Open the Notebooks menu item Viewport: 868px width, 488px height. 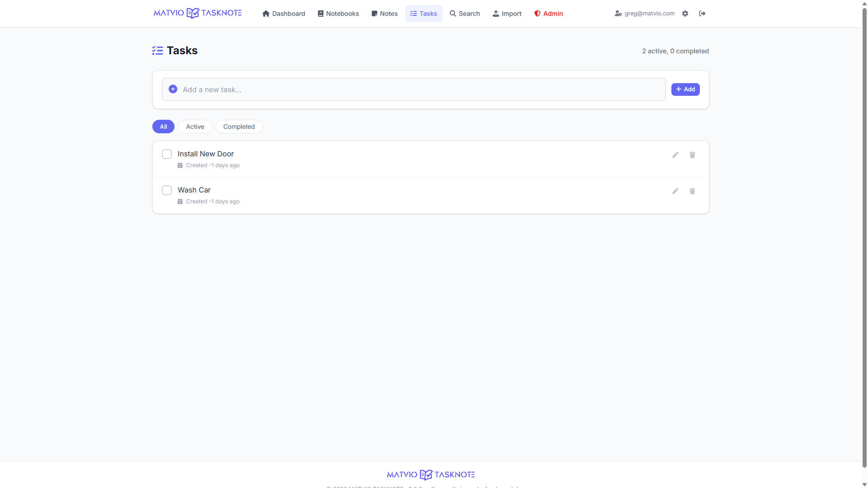[x=338, y=14]
